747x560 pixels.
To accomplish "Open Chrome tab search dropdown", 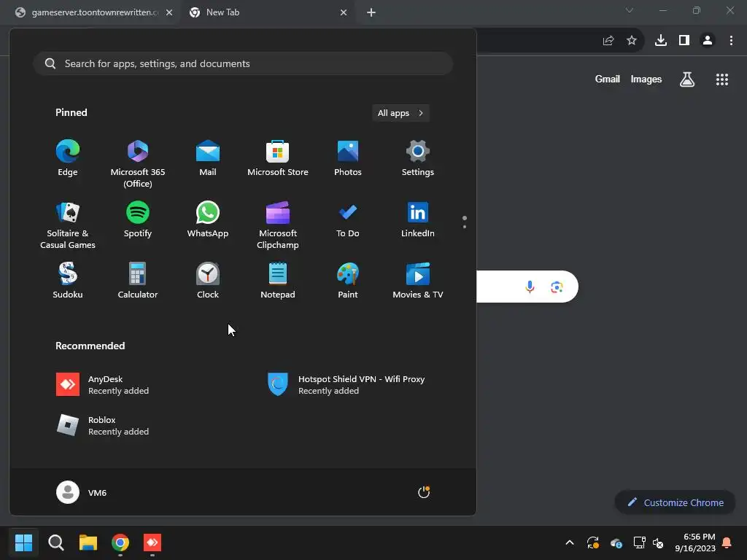I will [630, 10].
